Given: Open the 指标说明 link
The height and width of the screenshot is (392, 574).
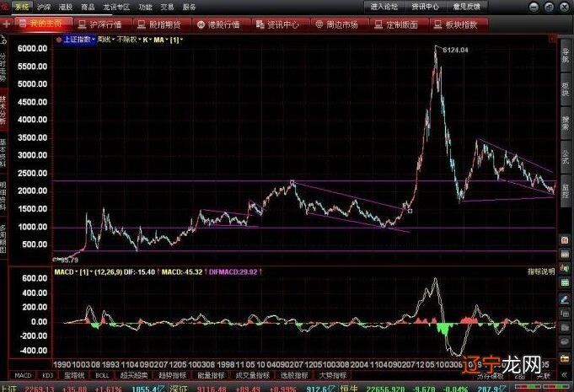Looking at the screenshot, I should (x=541, y=272).
